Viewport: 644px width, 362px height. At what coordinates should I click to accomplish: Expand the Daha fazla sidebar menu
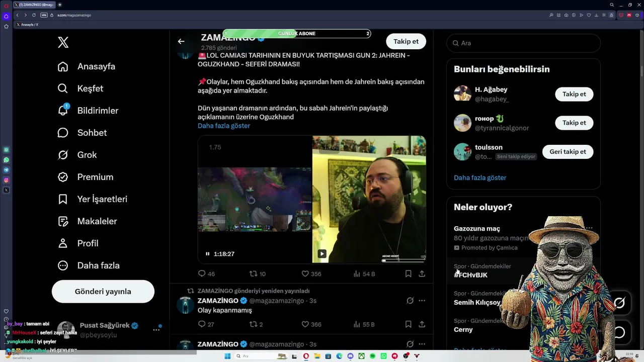pos(88,265)
